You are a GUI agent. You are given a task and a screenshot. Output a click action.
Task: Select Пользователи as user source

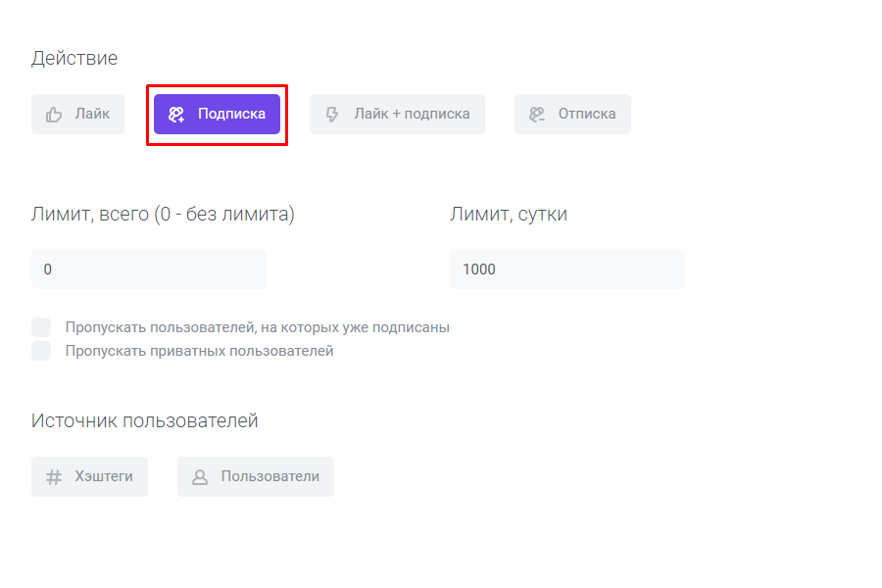256,476
